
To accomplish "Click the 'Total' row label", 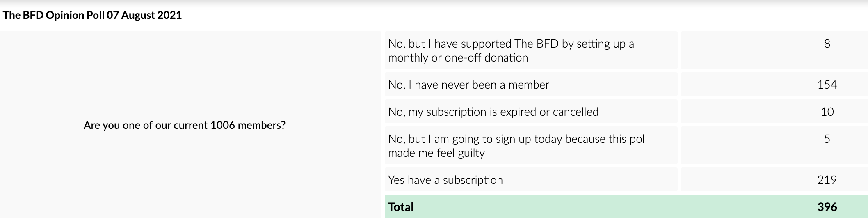I will pyautogui.click(x=401, y=207).
